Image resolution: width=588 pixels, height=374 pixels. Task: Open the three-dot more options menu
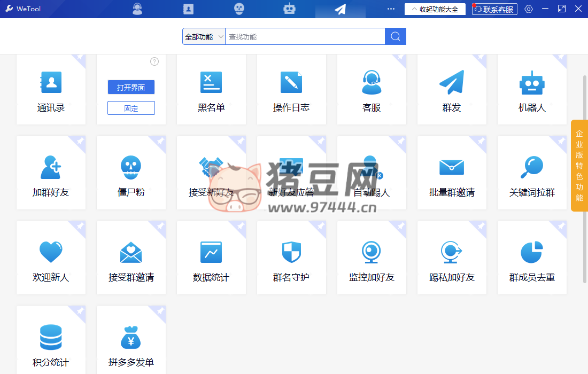391,9
